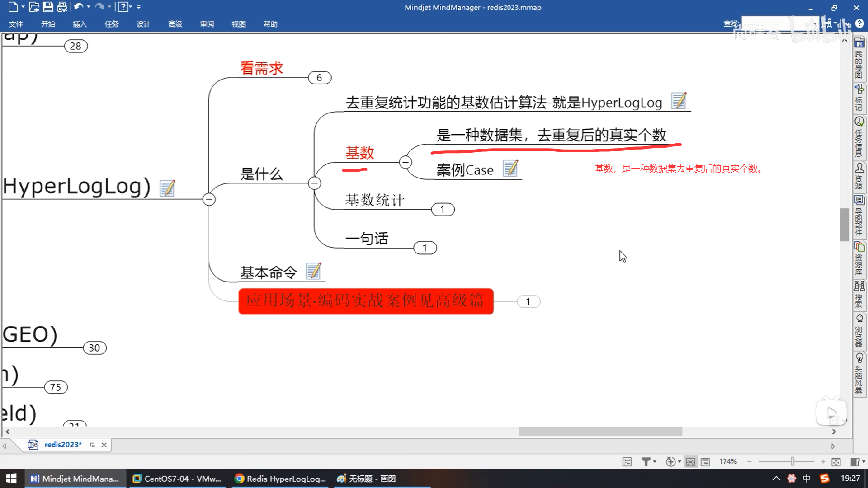The image size is (868, 488).
Task: Collapse the 基数 topic branch
Action: (x=406, y=162)
